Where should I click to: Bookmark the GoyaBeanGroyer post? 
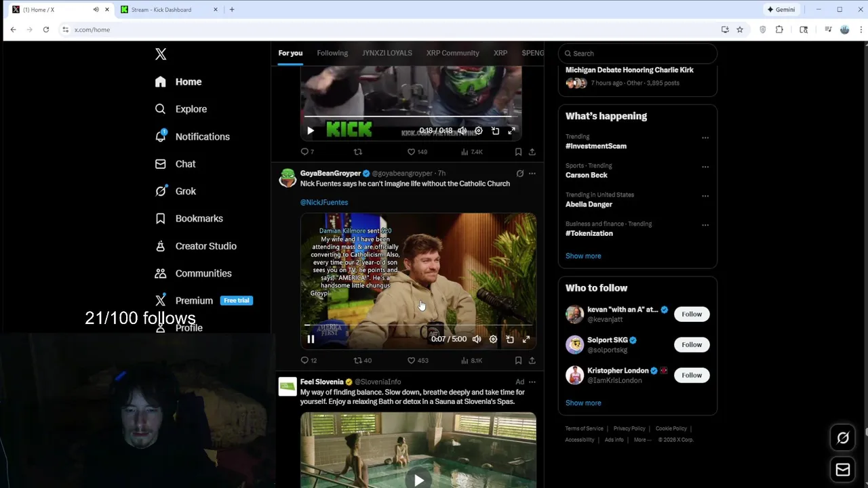[x=518, y=361]
